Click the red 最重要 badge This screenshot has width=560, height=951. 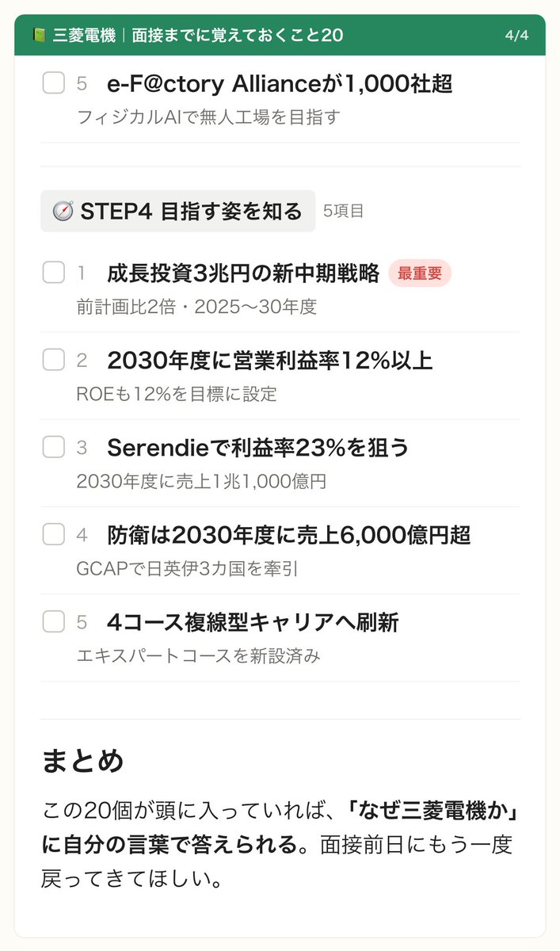tap(420, 273)
